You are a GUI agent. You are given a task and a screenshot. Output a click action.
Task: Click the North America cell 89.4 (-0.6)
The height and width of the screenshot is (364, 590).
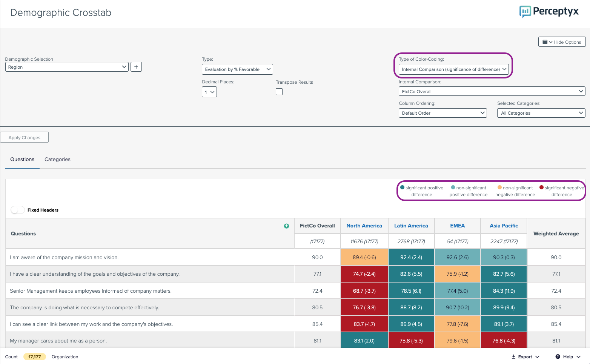pos(364,257)
